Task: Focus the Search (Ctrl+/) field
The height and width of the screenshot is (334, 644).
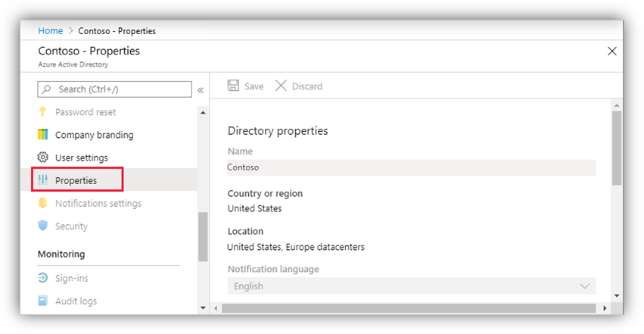Action: tap(114, 89)
